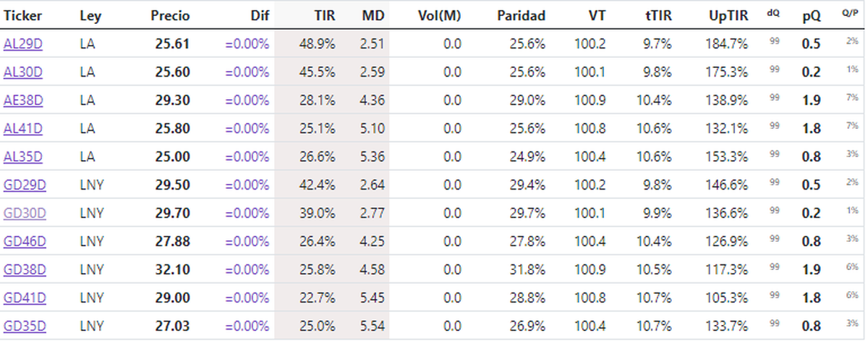This screenshot has width=868, height=341.
Task: Sort by the MD column header
Action: click(373, 15)
